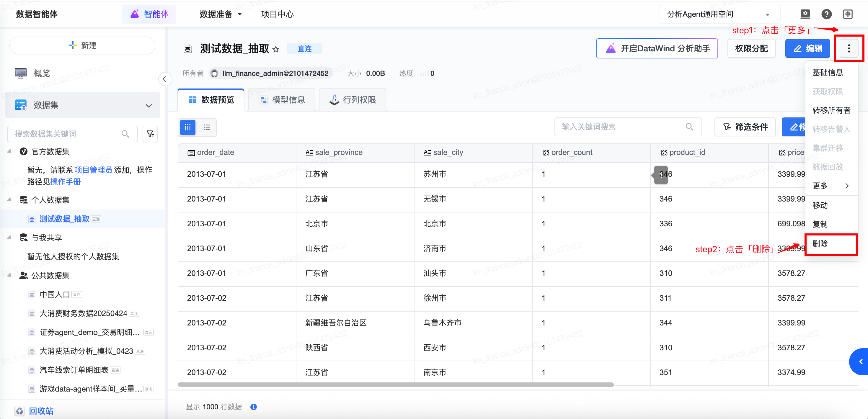Open the help question mark icon
Image resolution: width=868 pixels, height=419 pixels.
tap(826, 14)
